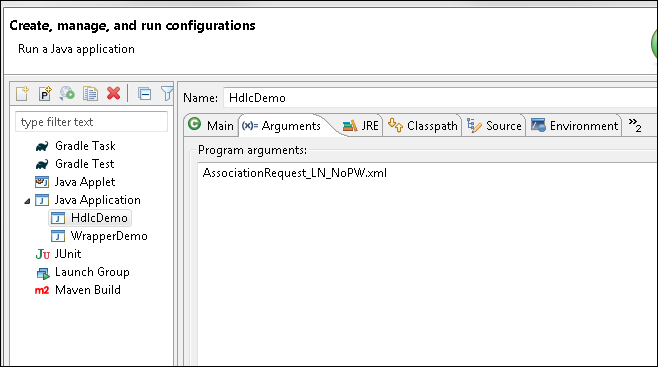Screen dimensions: 658x367
Task: Switch to the Arguments tab
Action: [282, 126]
